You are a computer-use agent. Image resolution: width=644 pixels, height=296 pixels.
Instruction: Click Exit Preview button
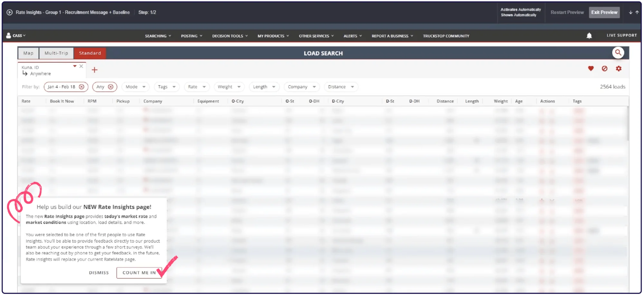click(x=604, y=12)
